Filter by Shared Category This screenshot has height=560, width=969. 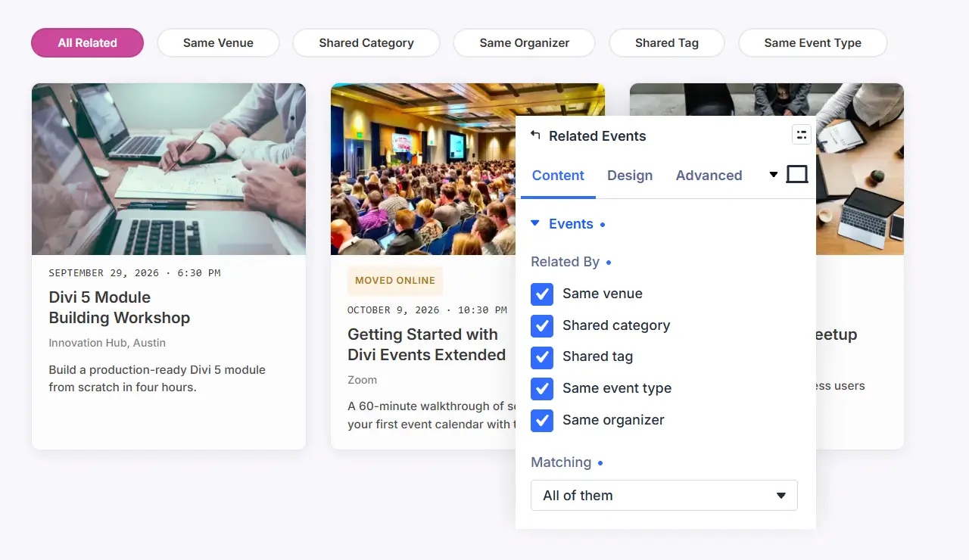pos(366,43)
